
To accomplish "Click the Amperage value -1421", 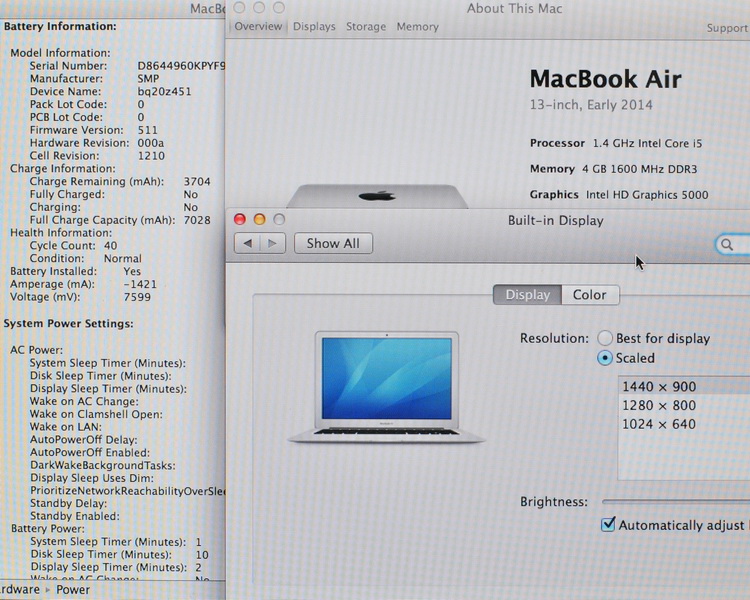I will [140, 284].
